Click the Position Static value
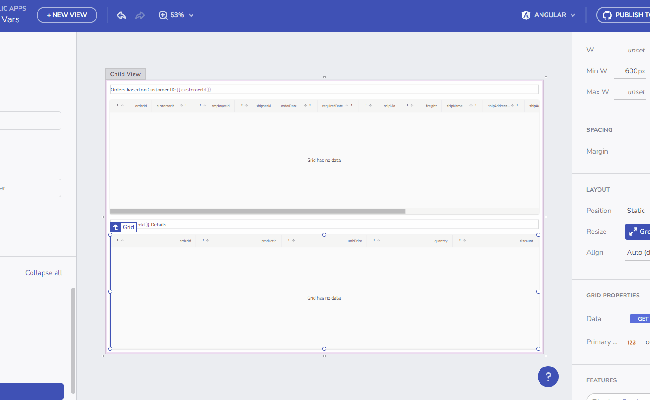Screen dimensions: 650x400 (635, 211)
